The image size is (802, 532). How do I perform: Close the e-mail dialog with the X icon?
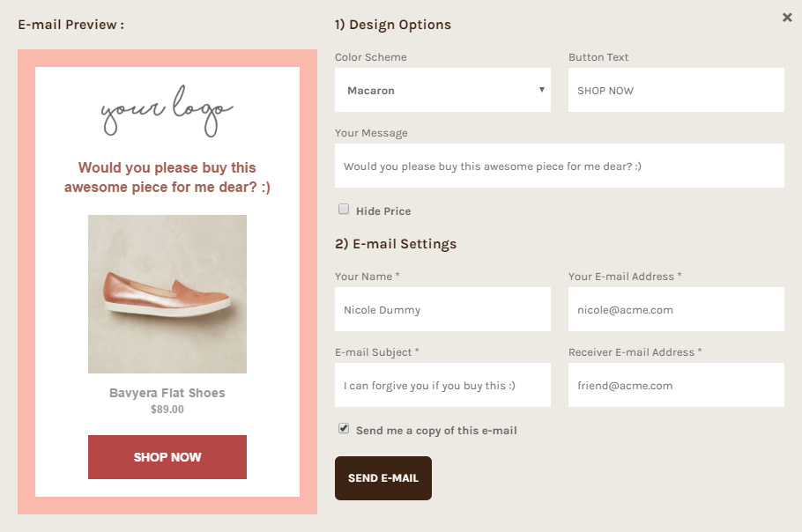pos(787,18)
